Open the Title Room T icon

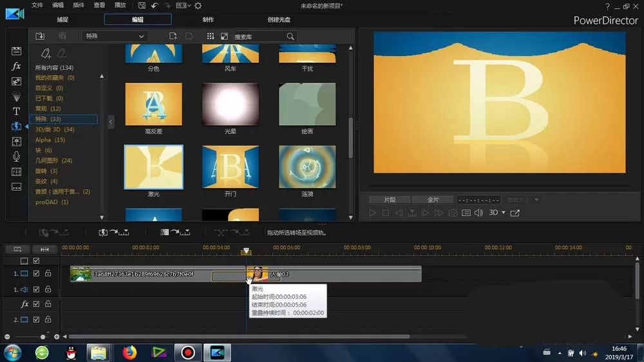pos(16,111)
